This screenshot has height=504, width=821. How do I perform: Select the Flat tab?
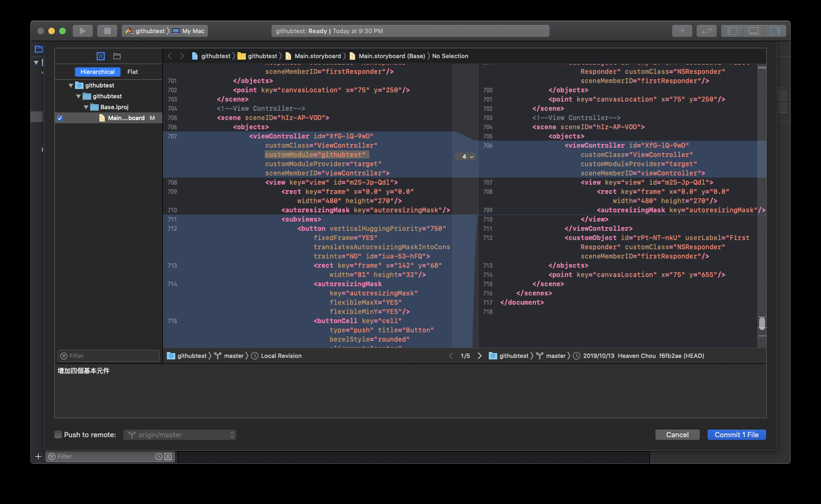click(132, 72)
